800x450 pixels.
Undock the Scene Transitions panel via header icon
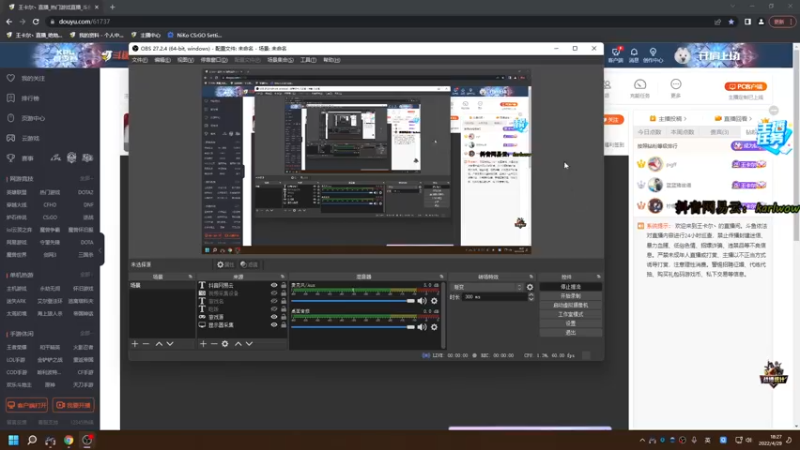pos(531,277)
